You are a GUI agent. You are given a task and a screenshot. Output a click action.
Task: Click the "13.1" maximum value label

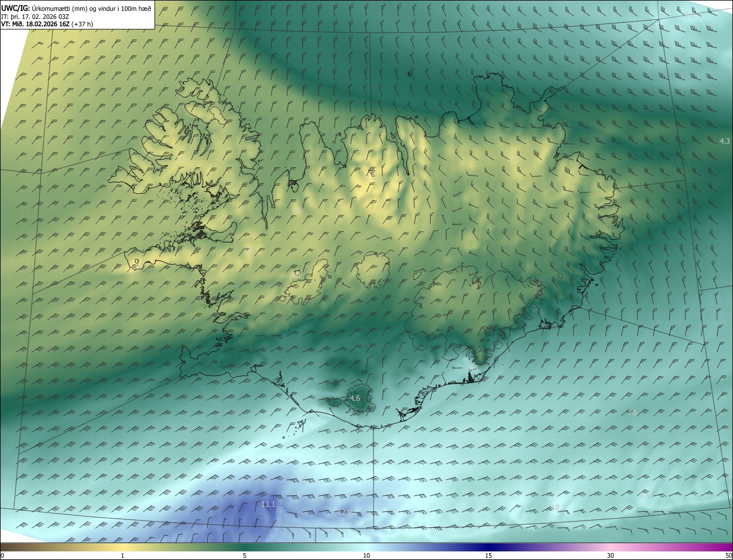268,504
